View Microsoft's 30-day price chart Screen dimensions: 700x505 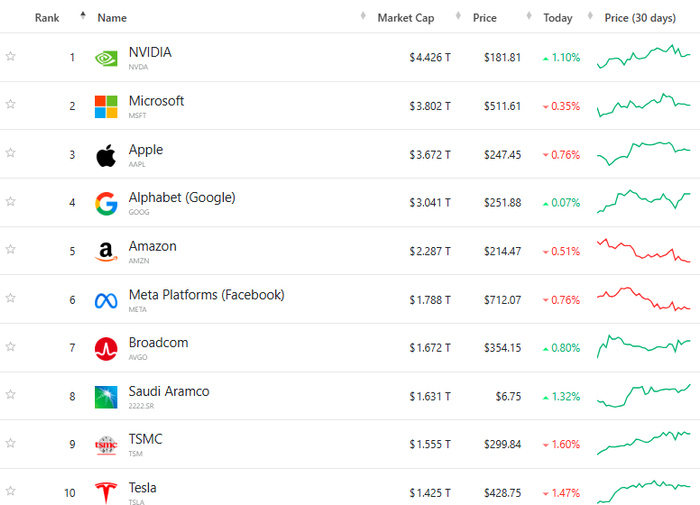pos(644,105)
